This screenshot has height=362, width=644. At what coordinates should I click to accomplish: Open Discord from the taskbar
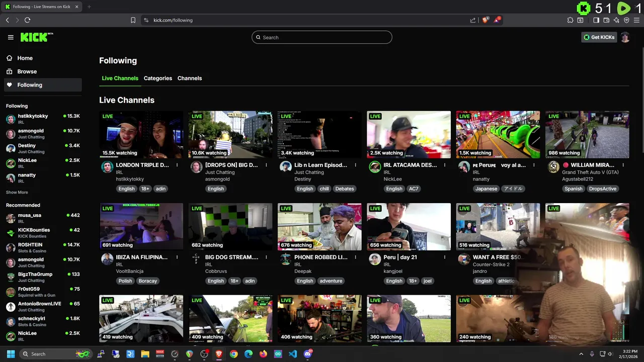(307, 354)
